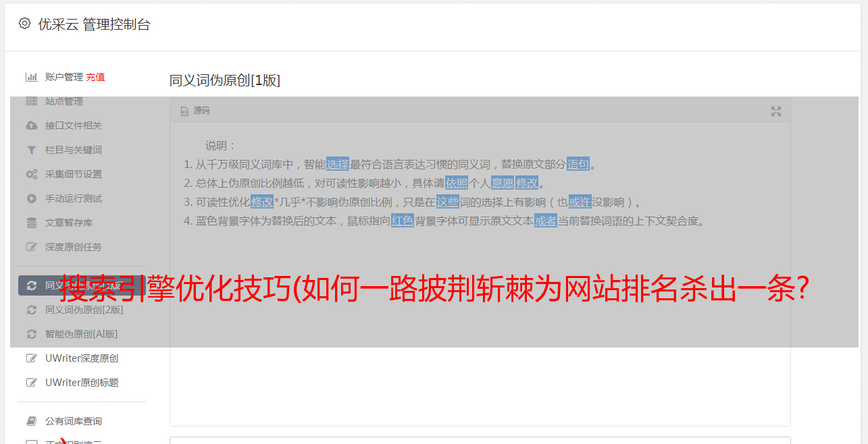Viewport: 868px width, 444px height.
Task: Click highlighted word 选择 in the text
Action: [x=338, y=164]
